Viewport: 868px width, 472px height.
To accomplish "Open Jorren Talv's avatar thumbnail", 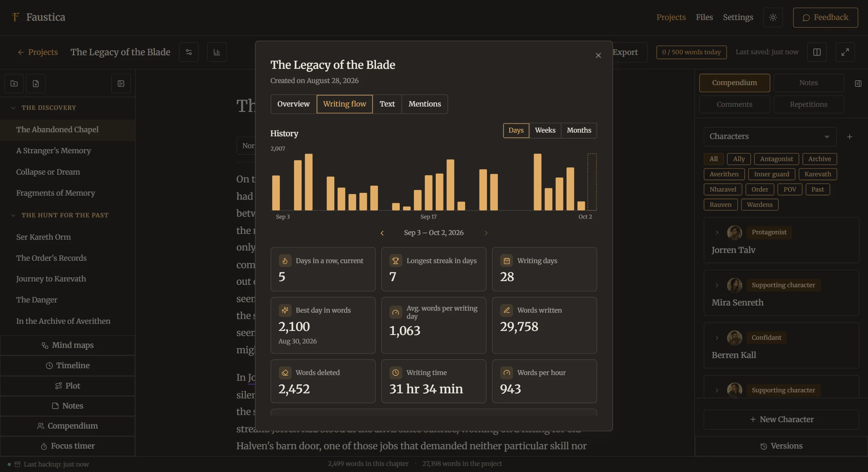I will pyautogui.click(x=734, y=233).
